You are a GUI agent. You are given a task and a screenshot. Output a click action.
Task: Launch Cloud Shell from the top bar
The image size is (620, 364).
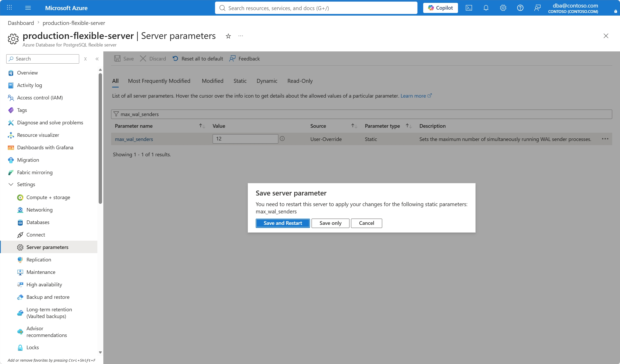469,8
